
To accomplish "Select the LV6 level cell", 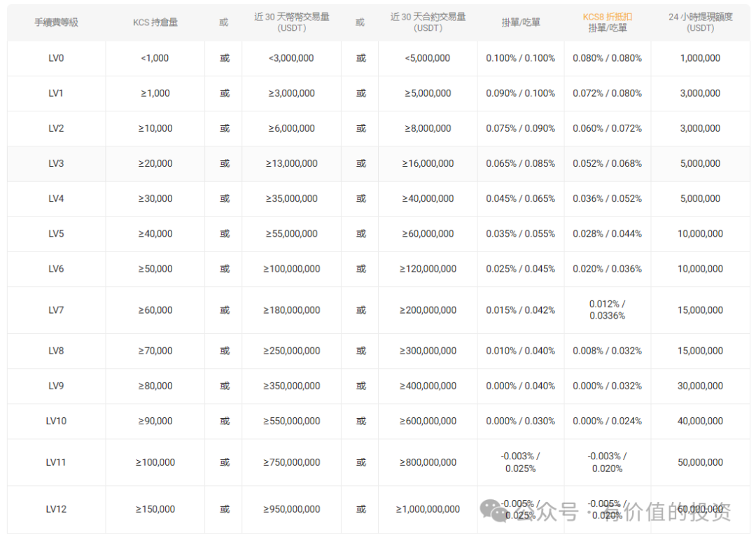I will point(56,269).
